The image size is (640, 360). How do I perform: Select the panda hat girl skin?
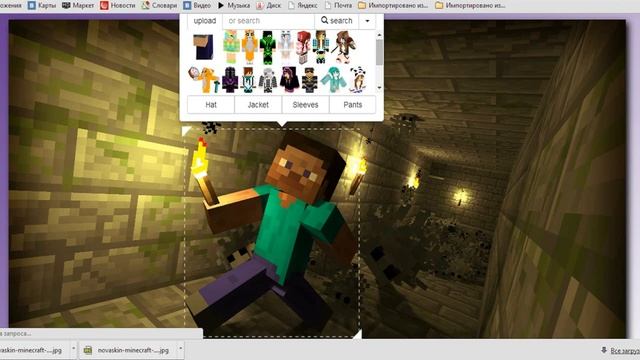click(x=358, y=80)
